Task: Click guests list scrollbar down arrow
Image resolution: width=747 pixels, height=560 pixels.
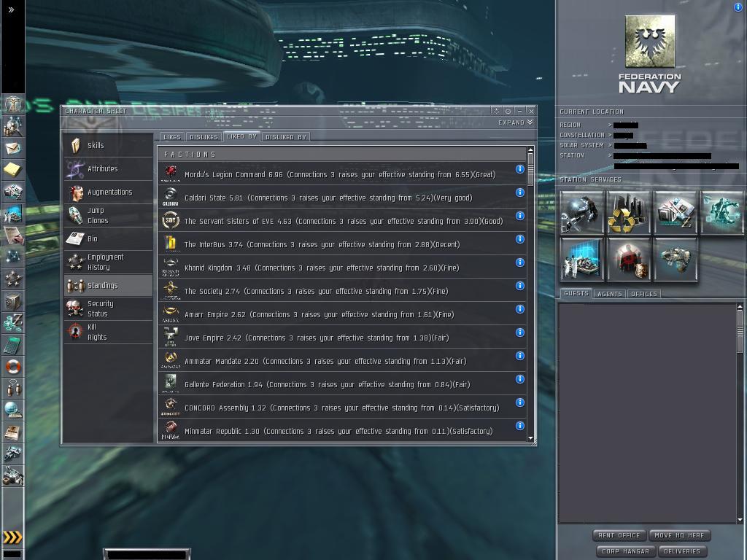Action: [740, 519]
